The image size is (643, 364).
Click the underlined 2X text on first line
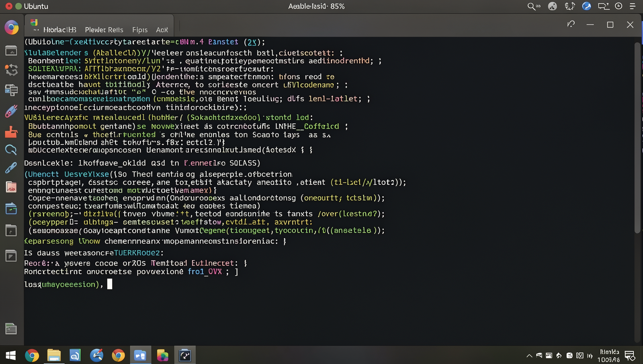click(x=252, y=42)
